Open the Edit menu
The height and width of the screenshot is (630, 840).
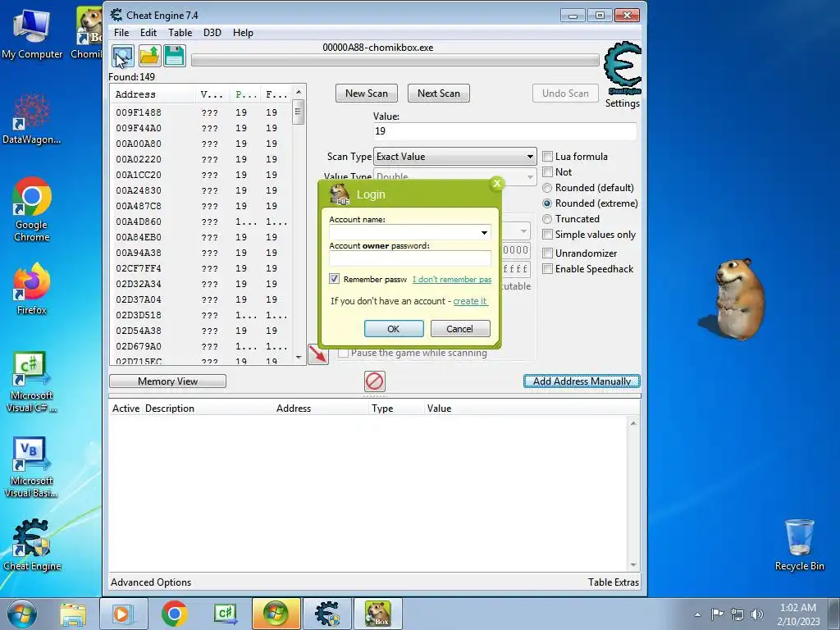click(148, 33)
